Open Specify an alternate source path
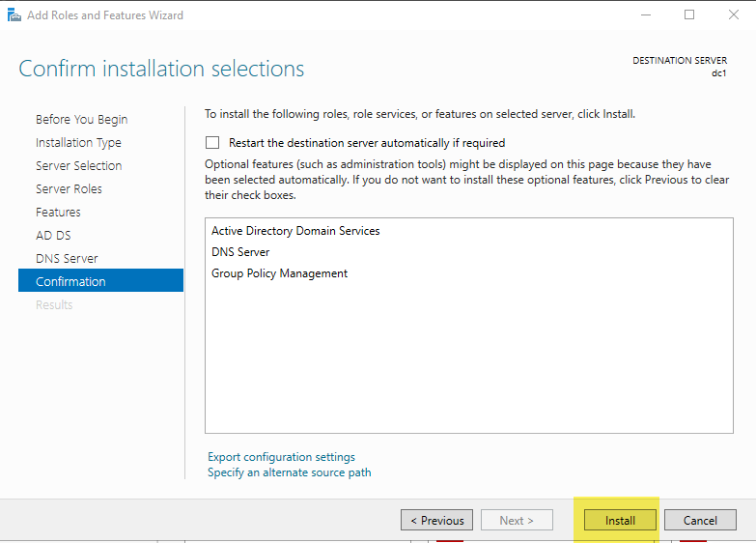The image size is (756, 543). (290, 472)
